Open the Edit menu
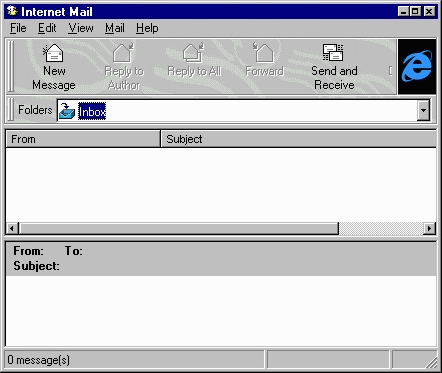This screenshot has height=373, width=442. tap(47, 28)
